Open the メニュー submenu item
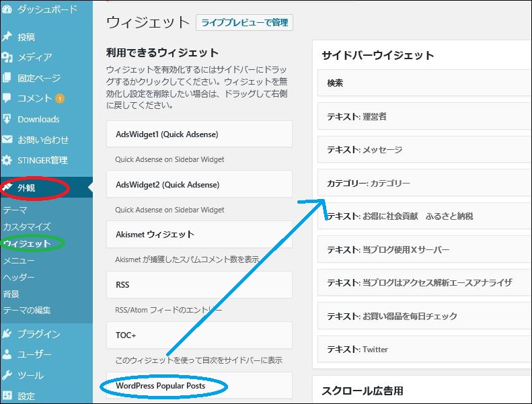Image resolution: width=532 pixels, height=404 pixels. pyautogui.click(x=19, y=260)
